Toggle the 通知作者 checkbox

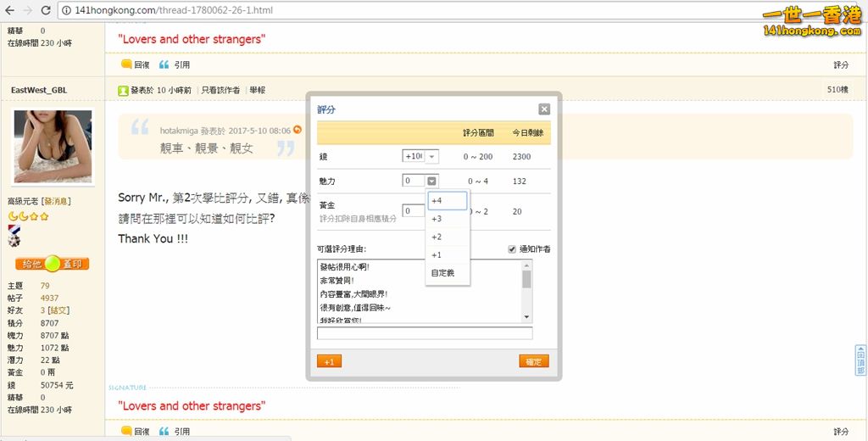[512, 249]
